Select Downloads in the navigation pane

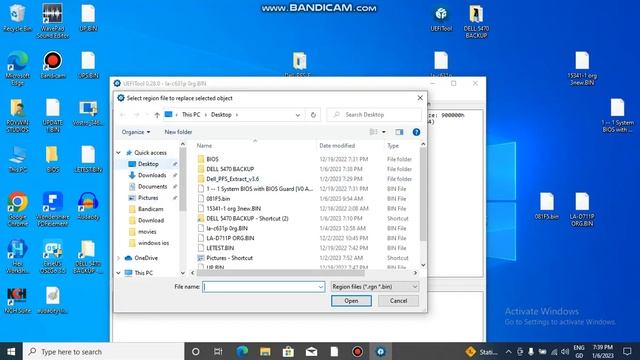click(152, 175)
